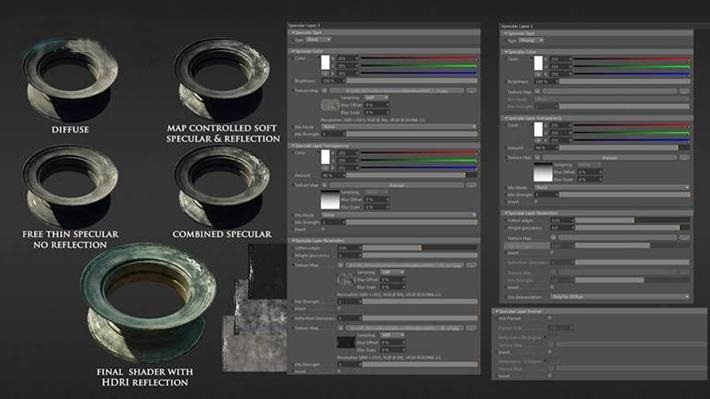Click the dark Reflection texture preview in left panel
Viewport: 710px width, 399px height.
point(345,342)
